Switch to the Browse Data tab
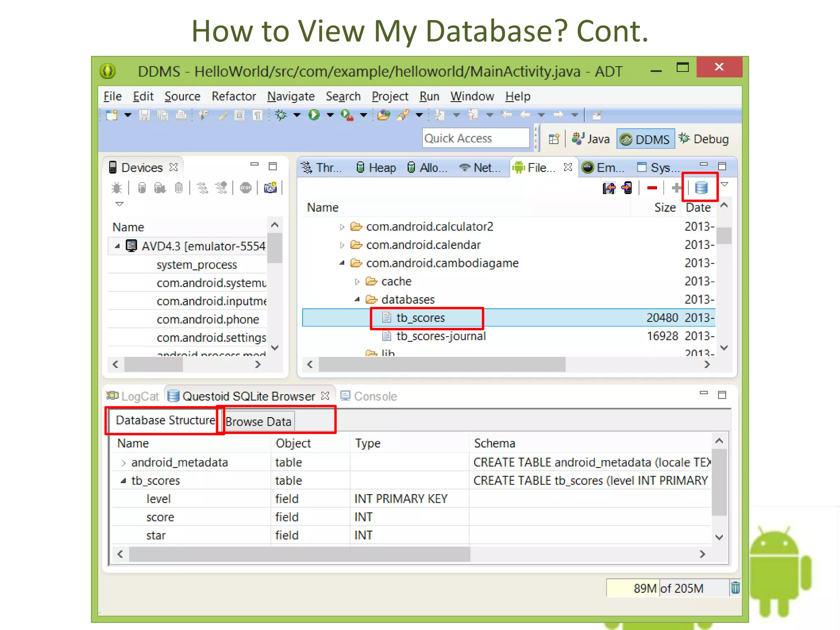The image size is (840, 630). tap(258, 422)
